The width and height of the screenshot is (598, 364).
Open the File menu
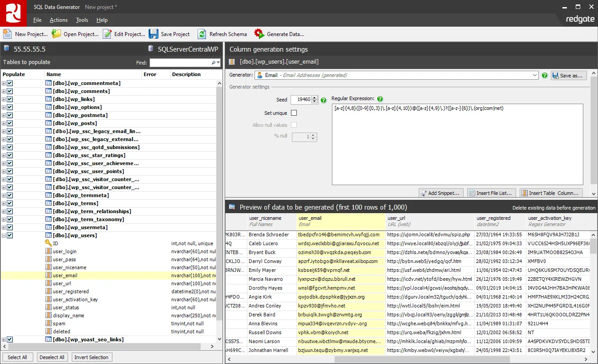(37, 20)
